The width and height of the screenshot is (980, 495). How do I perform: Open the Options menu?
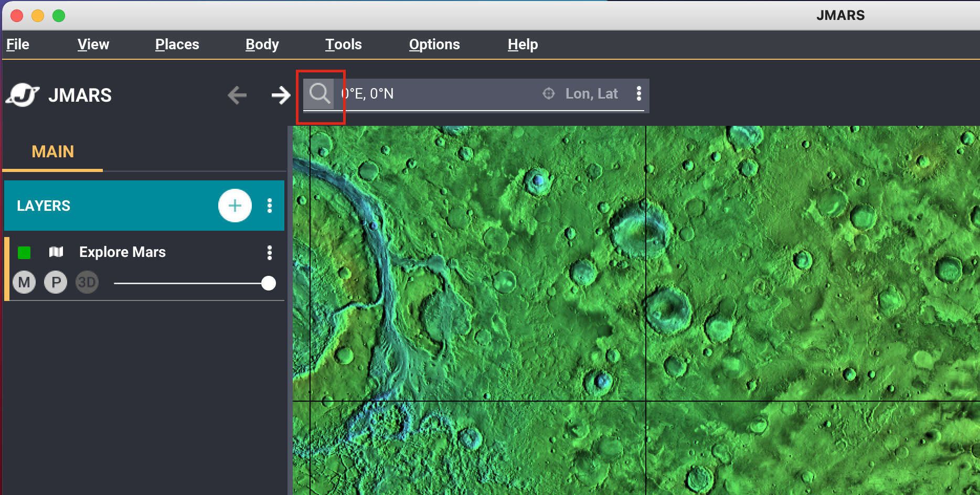click(434, 45)
